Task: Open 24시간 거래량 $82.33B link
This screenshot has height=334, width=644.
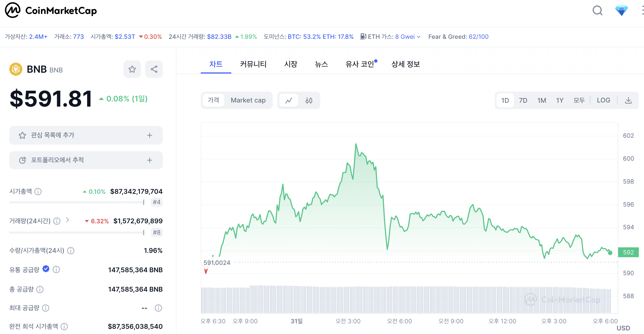Action: 219,37
